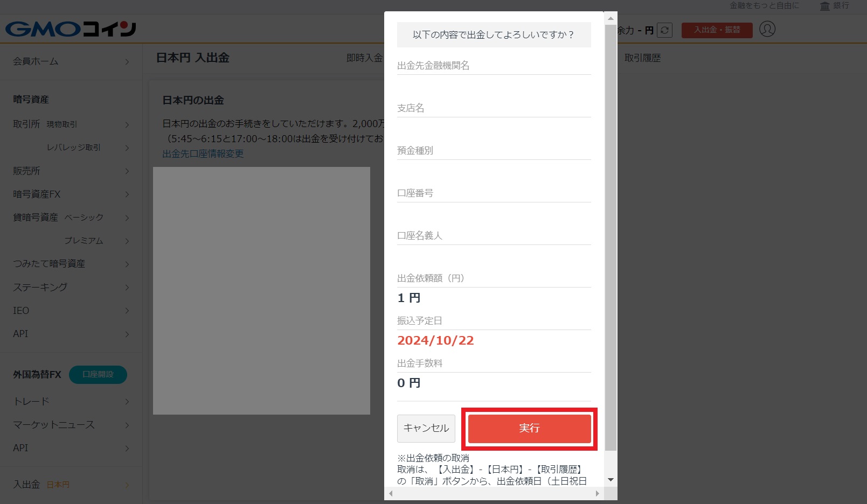Click dialog vertical scrollbar down arrow
This screenshot has width=867, height=504.
click(611, 480)
